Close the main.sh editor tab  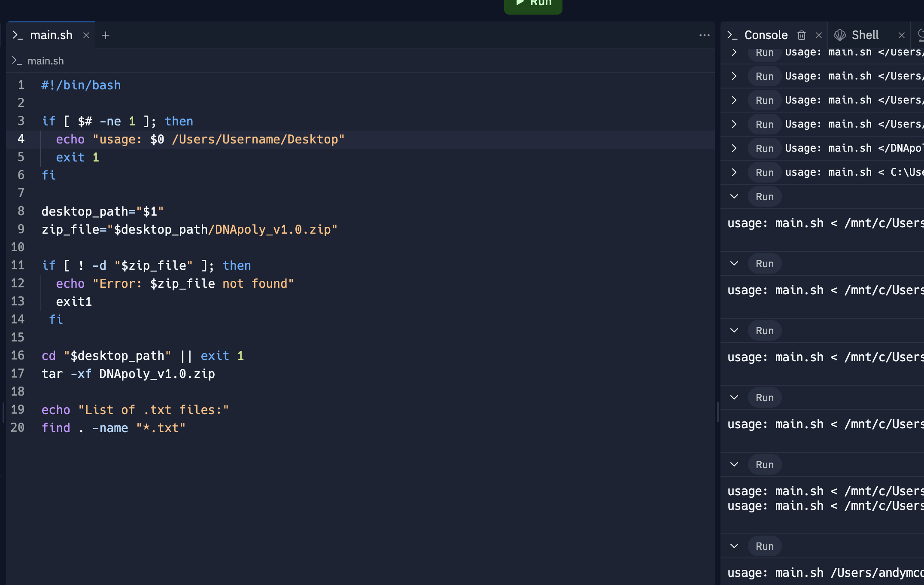pos(86,35)
